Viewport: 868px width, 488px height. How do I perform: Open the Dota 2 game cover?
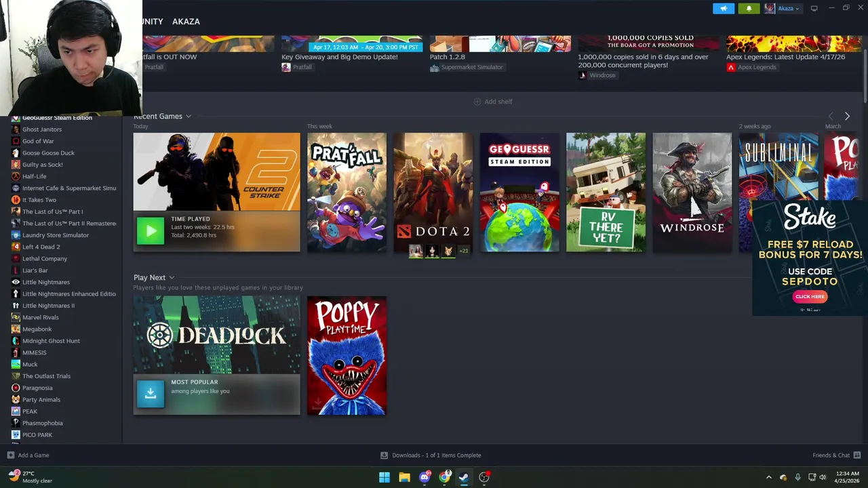433,192
